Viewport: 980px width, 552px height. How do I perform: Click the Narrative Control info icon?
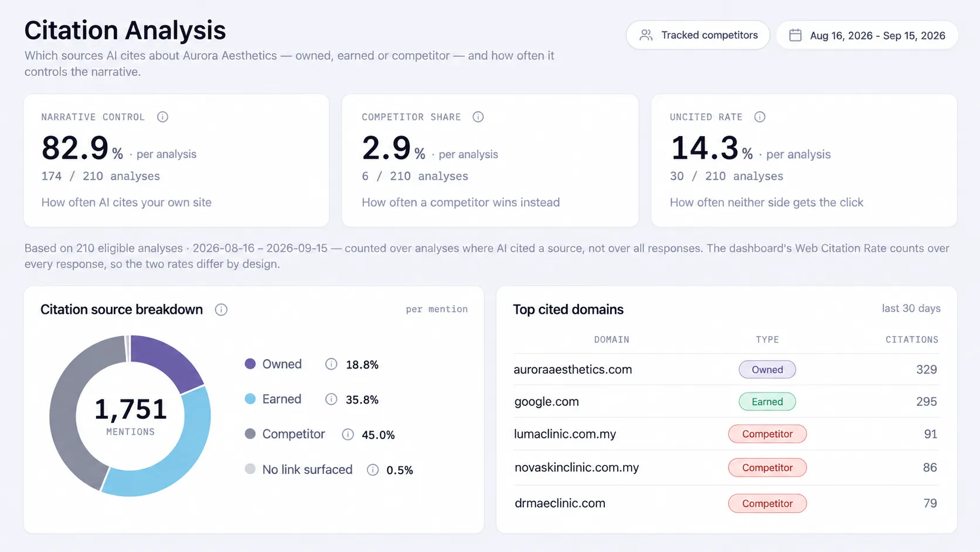[x=162, y=117]
